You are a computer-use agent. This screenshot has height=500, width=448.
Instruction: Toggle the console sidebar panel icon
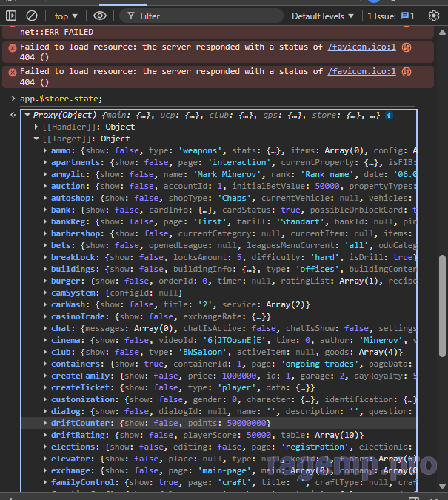click(x=11, y=16)
